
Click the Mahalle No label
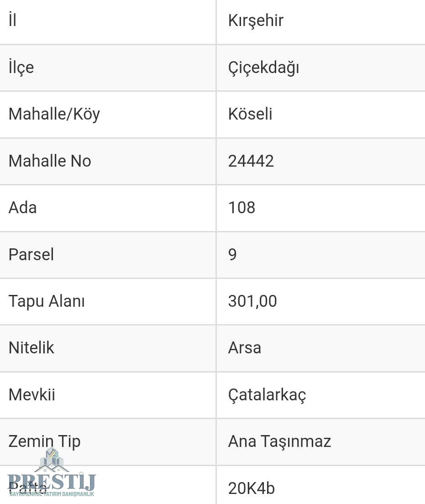(x=50, y=161)
